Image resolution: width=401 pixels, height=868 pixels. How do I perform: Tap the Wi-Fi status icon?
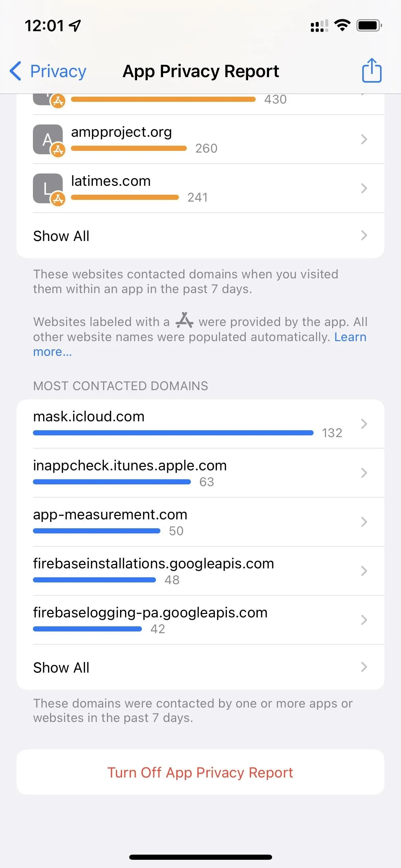tap(342, 25)
